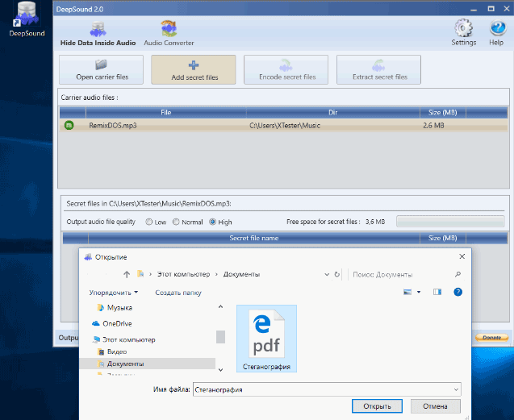Open the Help question mark icon
This screenshot has height=420, width=514.
coord(496,33)
